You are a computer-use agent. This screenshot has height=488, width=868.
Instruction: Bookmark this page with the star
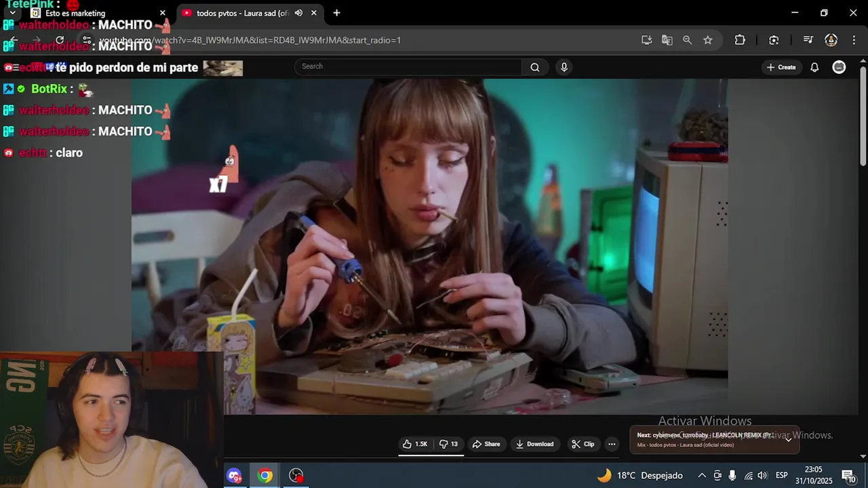708,40
